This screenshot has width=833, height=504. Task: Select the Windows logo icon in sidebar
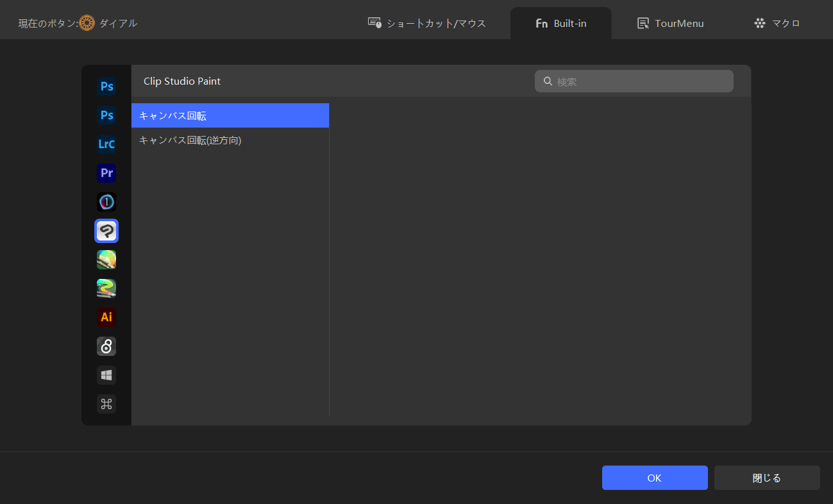pyautogui.click(x=106, y=375)
